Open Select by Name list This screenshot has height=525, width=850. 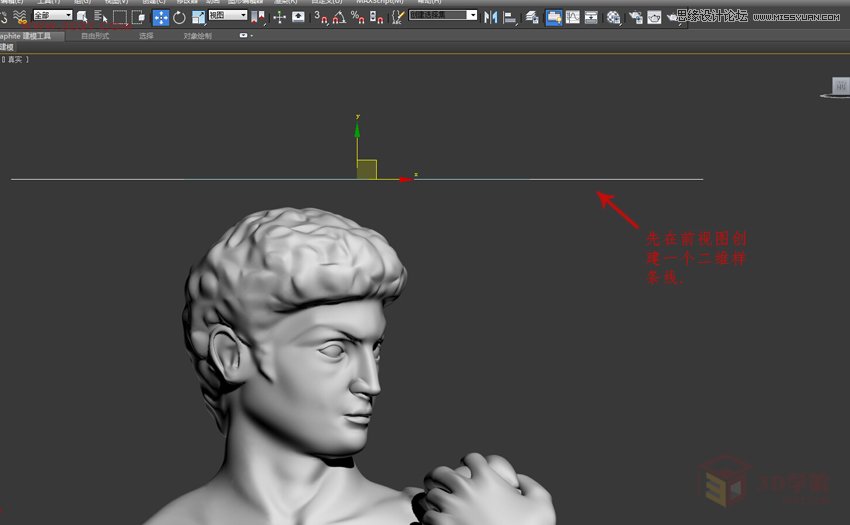(101, 17)
